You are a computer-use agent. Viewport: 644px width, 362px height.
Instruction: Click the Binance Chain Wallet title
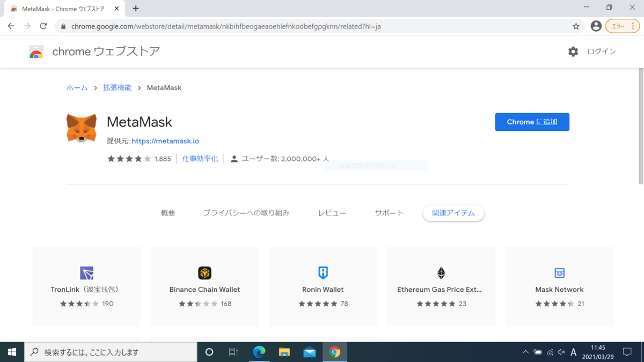coord(204,289)
